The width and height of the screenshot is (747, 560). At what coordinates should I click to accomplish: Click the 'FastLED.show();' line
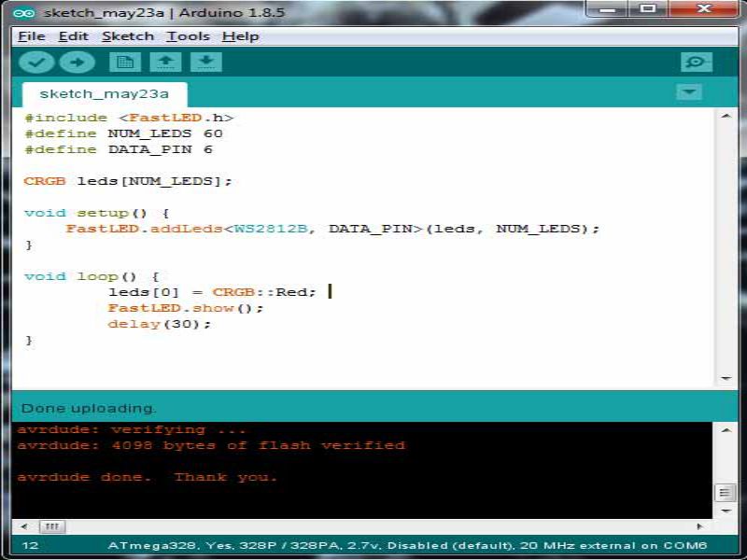pyautogui.click(x=186, y=308)
